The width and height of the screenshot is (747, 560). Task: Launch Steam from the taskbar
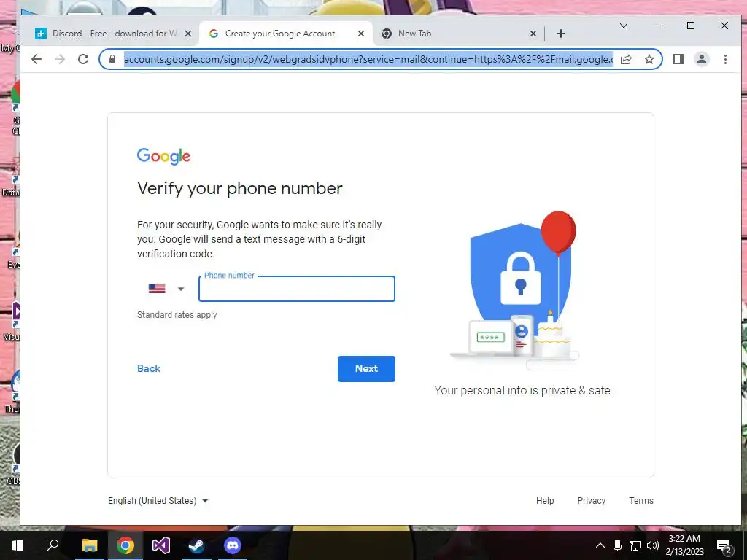click(196, 545)
